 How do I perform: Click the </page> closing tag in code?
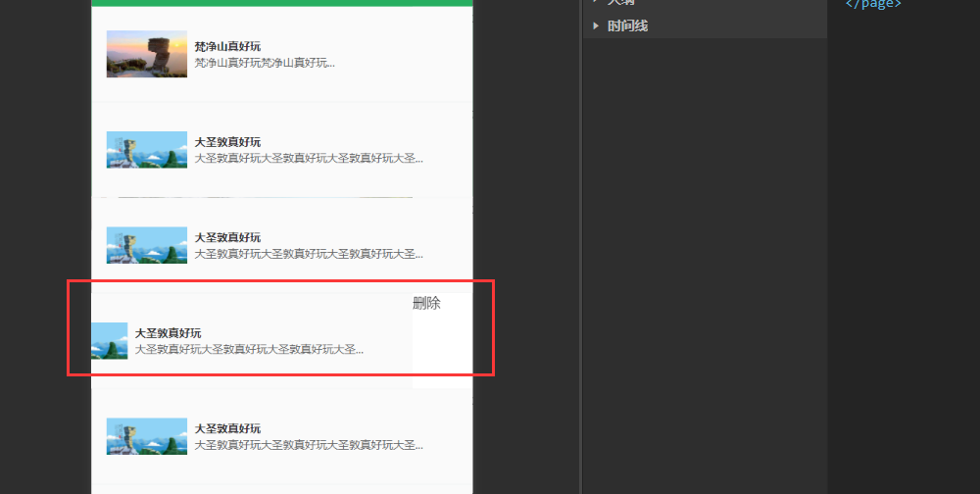coord(873,4)
